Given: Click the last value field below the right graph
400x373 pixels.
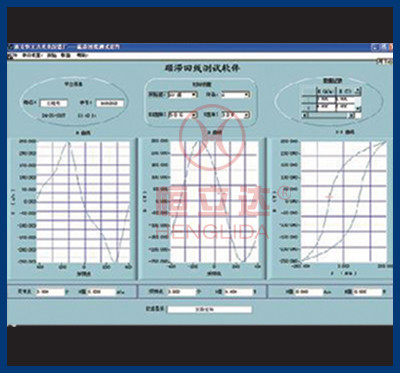Looking at the screenshot, I should (x=367, y=292).
